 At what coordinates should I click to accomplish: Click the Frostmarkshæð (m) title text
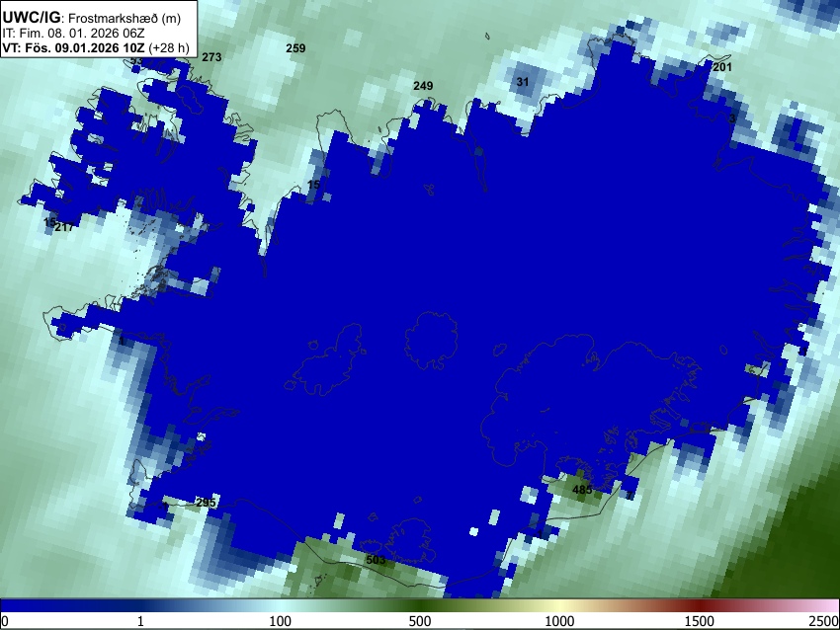click(x=125, y=18)
